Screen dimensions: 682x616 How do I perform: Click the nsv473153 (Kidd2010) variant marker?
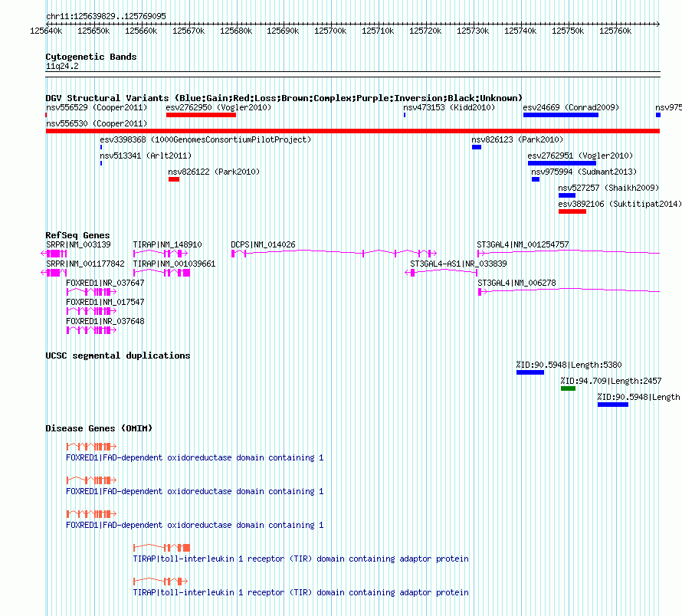coord(405,115)
